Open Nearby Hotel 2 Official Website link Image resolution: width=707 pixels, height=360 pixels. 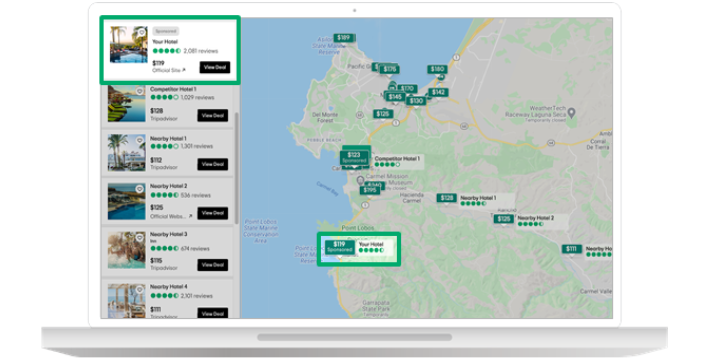(x=171, y=217)
